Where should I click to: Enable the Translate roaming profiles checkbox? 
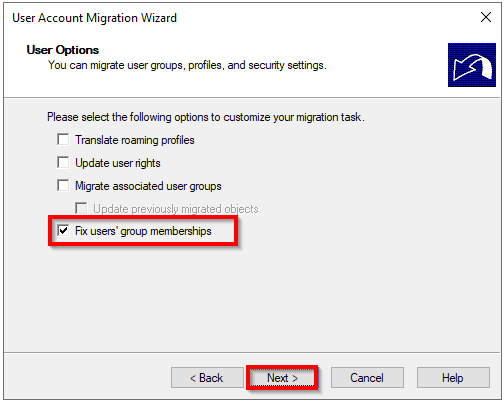[x=63, y=139]
